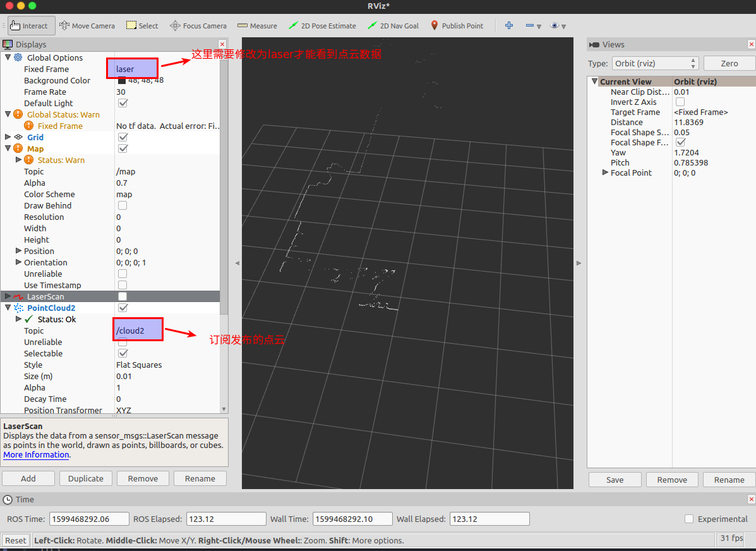Open the More Information link
756x551 pixels.
tap(35, 454)
